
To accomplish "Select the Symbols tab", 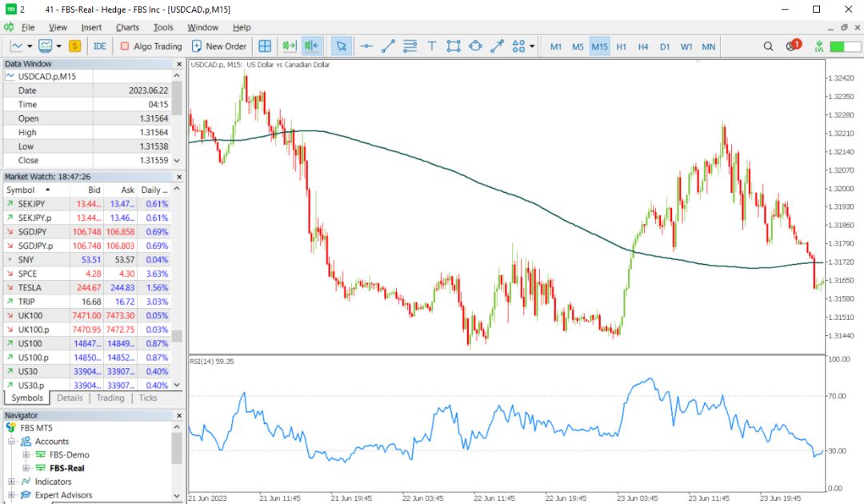I will 27,398.
